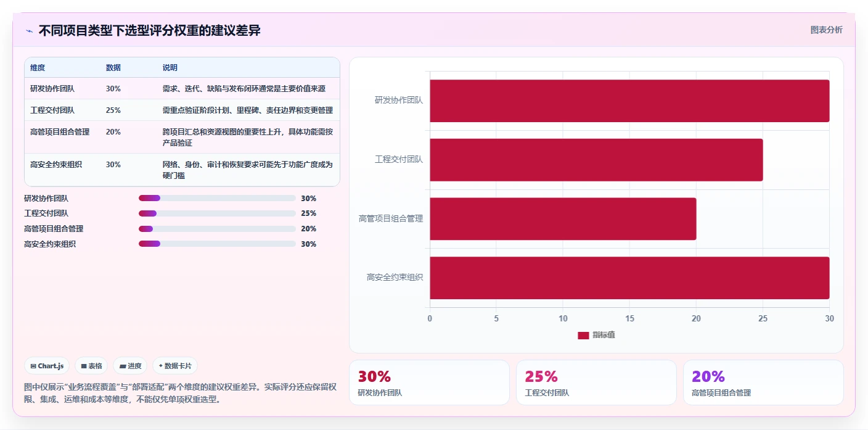
Task: Click the 进度 tag chip
Action: (130, 366)
